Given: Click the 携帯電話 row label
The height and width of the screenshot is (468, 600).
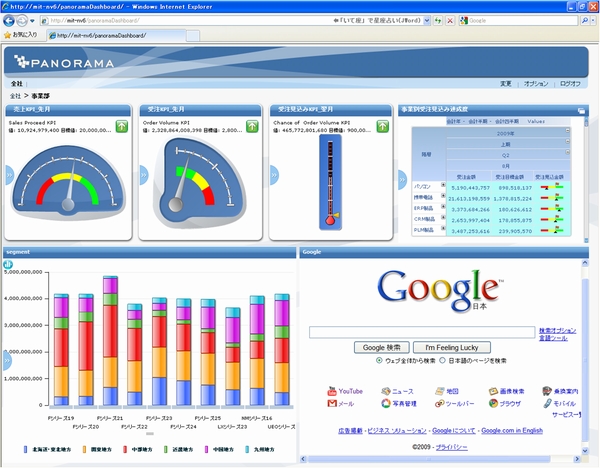Looking at the screenshot, I should click(x=423, y=197).
